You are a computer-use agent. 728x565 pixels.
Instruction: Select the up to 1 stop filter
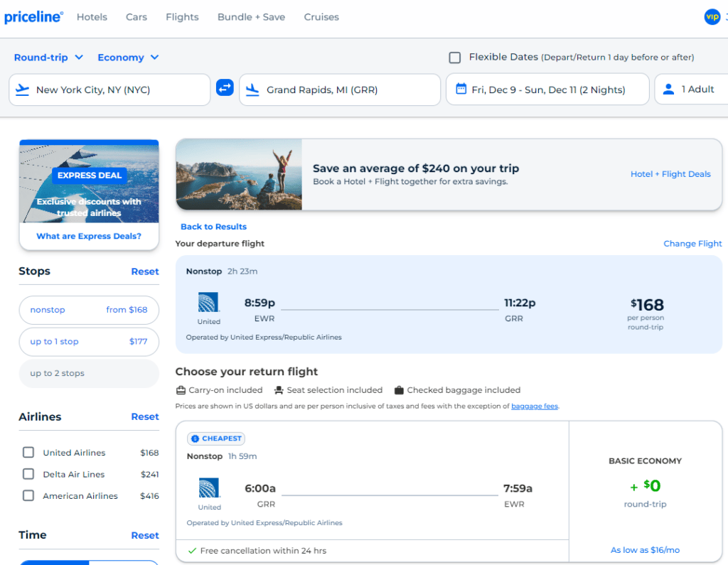(89, 342)
